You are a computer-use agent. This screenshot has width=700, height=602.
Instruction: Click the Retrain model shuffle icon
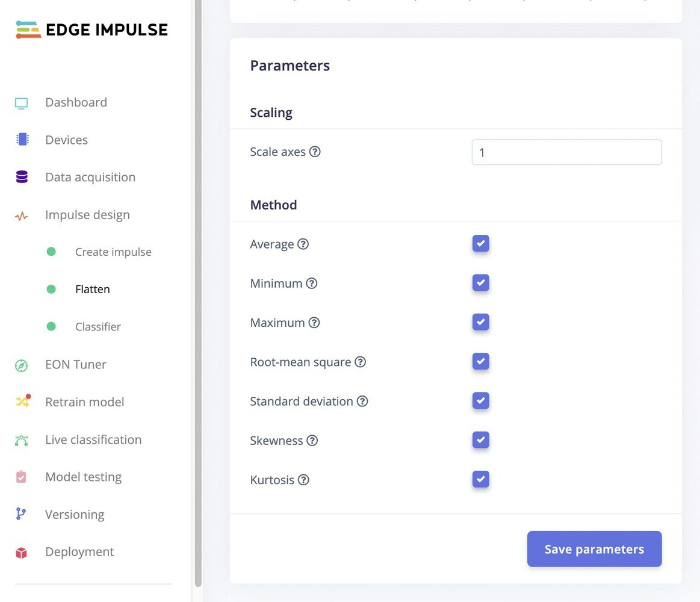click(23, 400)
